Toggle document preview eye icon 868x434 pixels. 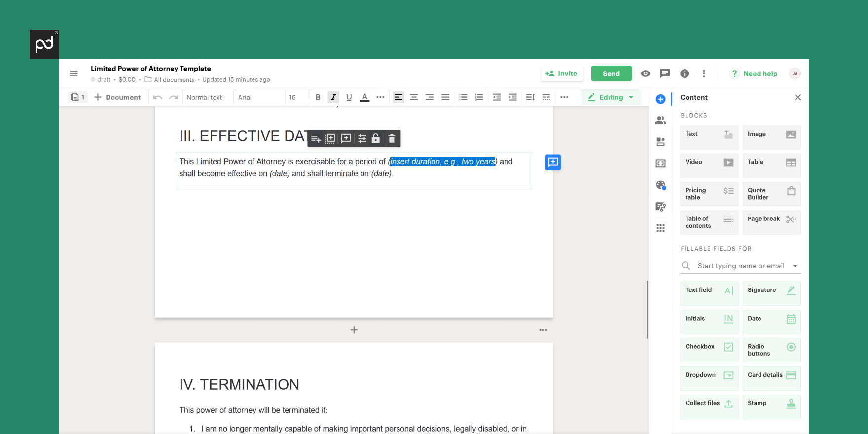(645, 73)
